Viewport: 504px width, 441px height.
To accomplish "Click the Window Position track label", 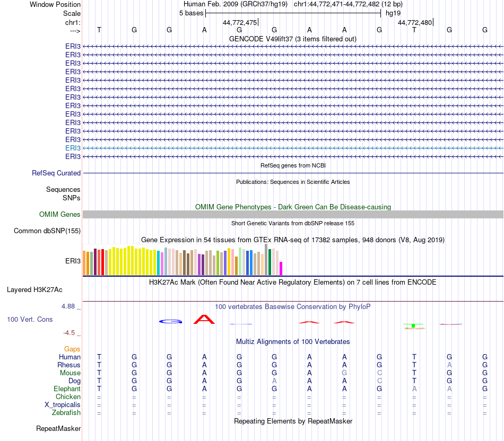I will point(55,4).
